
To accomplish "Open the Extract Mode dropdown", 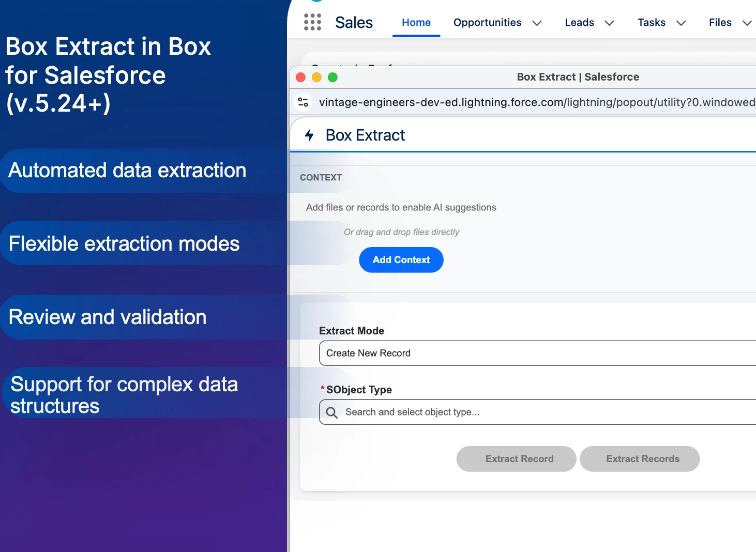I will [x=537, y=353].
